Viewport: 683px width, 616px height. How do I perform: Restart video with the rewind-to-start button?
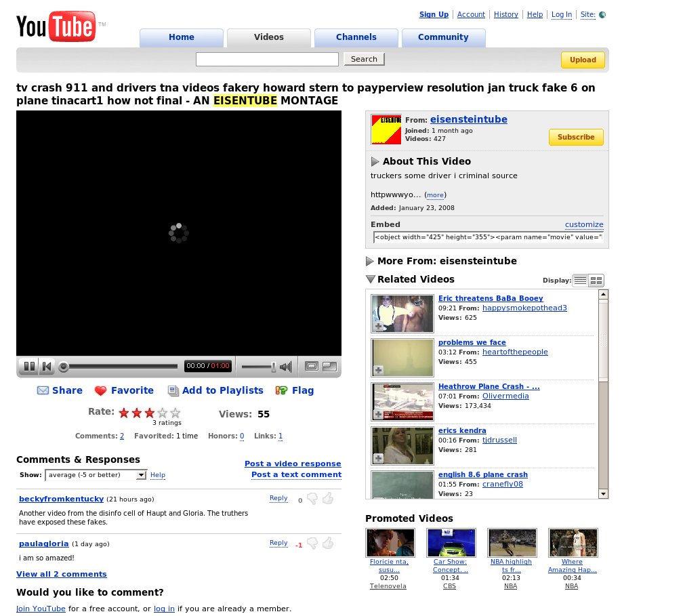pyautogui.click(x=47, y=367)
